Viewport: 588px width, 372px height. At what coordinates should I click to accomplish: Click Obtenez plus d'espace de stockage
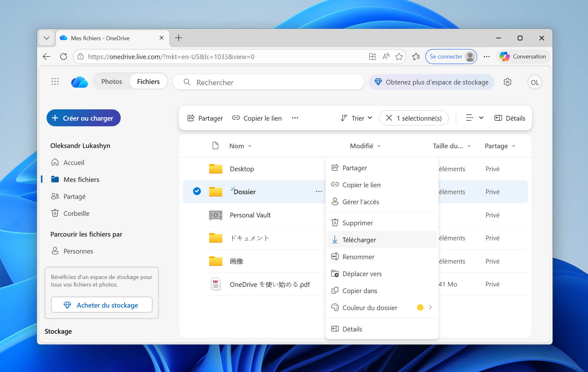tap(431, 82)
